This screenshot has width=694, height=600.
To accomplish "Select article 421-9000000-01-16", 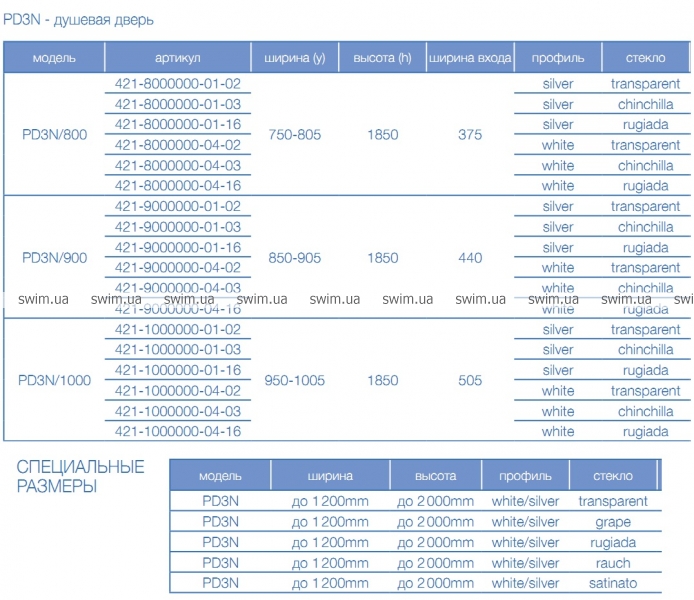I will coord(178,248).
